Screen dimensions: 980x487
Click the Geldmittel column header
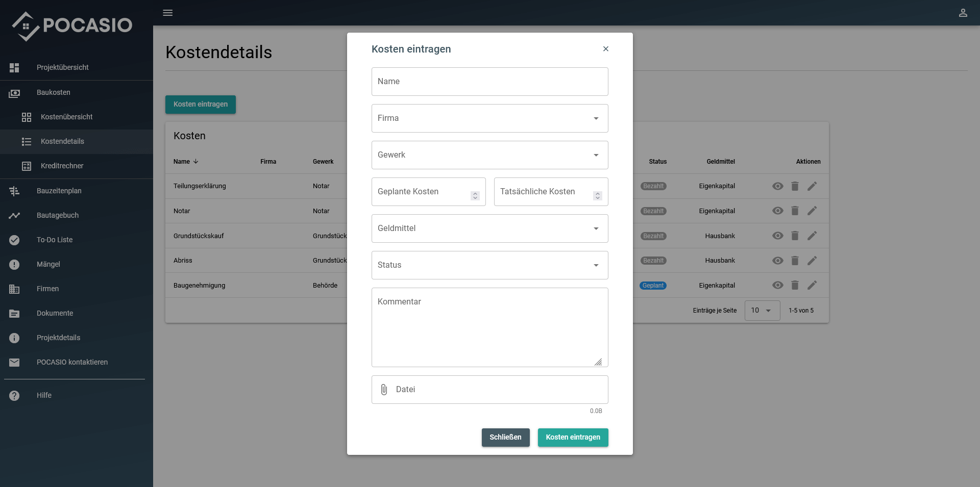[x=721, y=162]
